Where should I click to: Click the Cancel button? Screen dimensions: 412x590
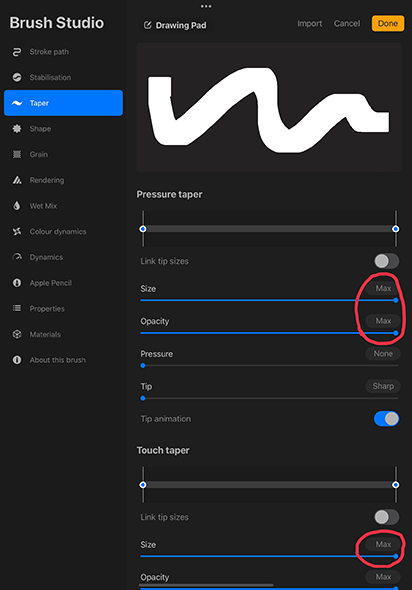click(x=347, y=23)
